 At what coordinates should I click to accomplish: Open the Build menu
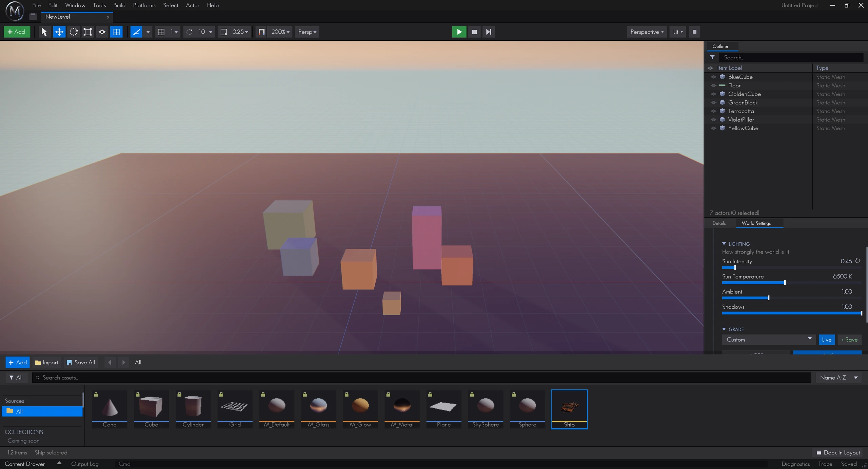[119, 5]
